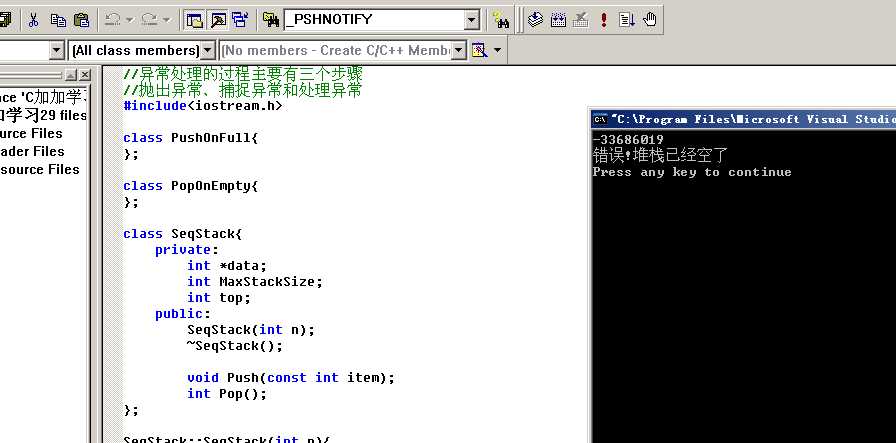
Task: Select the Source Files folder in the tree
Action: (x=31, y=133)
